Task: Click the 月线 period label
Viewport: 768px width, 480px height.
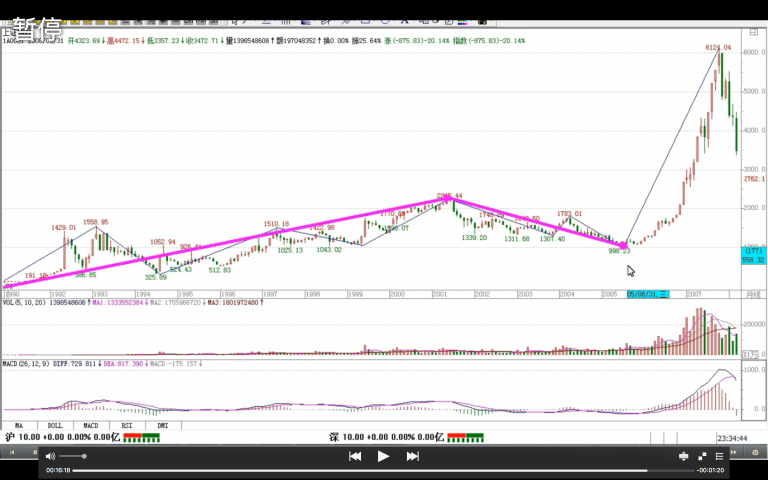Action: pos(753,293)
